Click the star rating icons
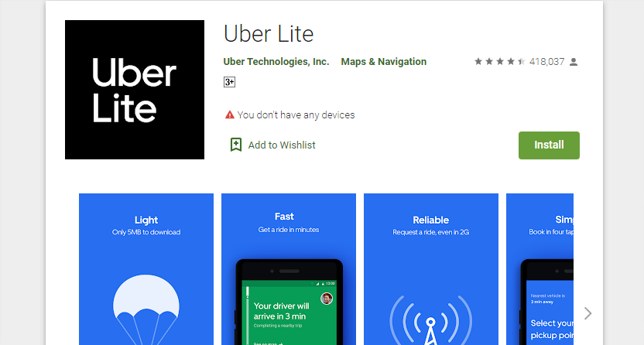The width and height of the screenshot is (644, 345). [x=499, y=62]
